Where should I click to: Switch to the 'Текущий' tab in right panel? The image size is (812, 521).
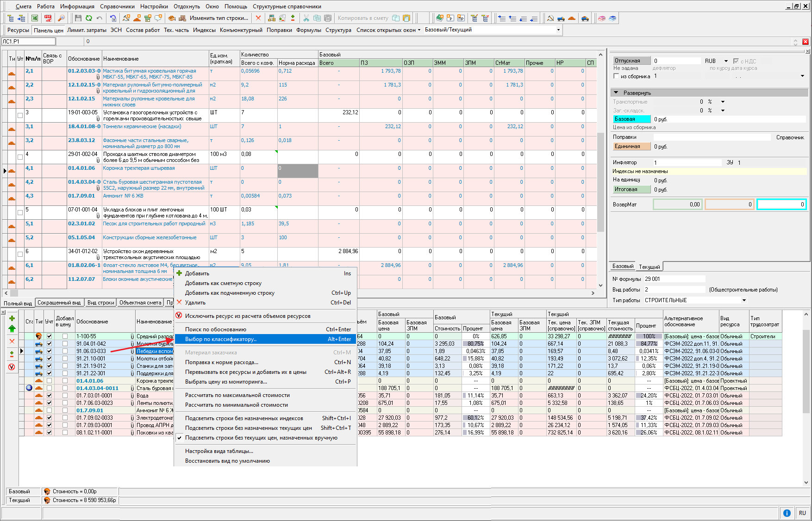[x=650, y=267]
